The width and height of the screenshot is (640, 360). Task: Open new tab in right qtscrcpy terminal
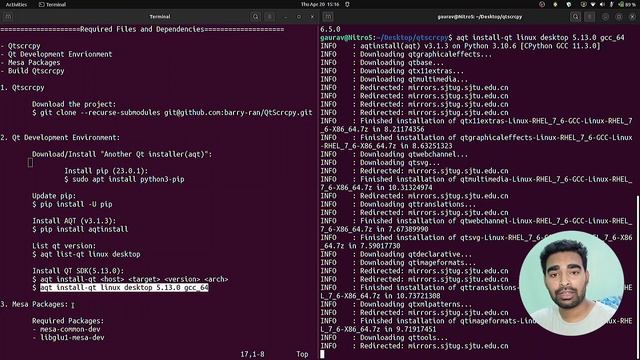pos(328,17)
